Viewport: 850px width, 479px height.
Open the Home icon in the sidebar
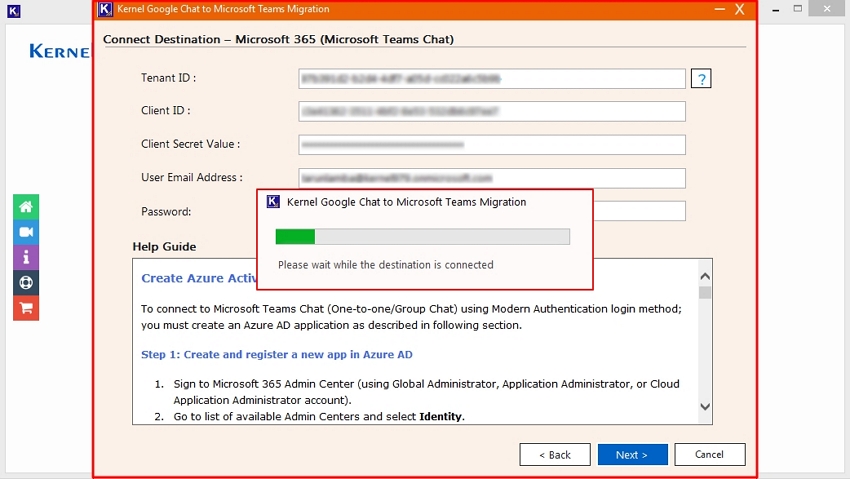click(26, 206)
